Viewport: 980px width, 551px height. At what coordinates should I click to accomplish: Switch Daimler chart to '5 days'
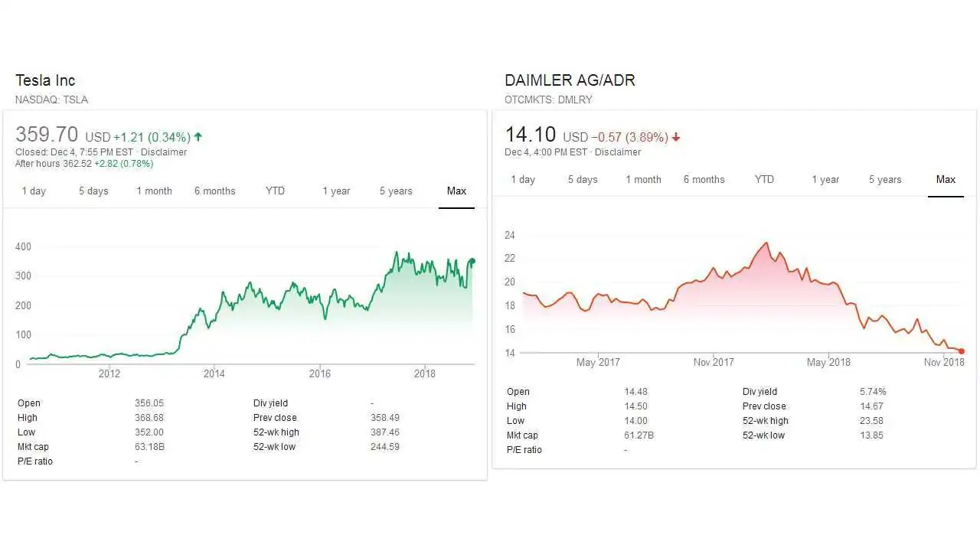583,179
